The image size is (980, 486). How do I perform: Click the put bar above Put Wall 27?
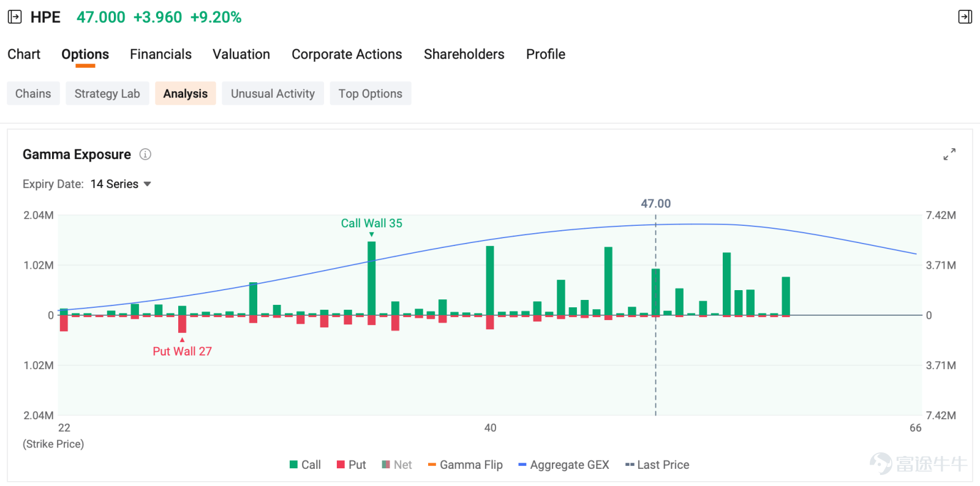182,324
